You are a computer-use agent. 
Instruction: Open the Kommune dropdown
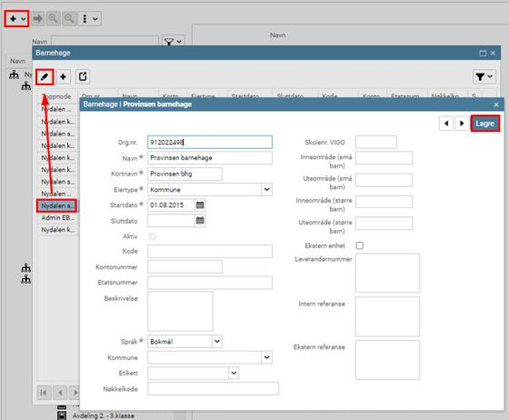(x=266, y=357)
